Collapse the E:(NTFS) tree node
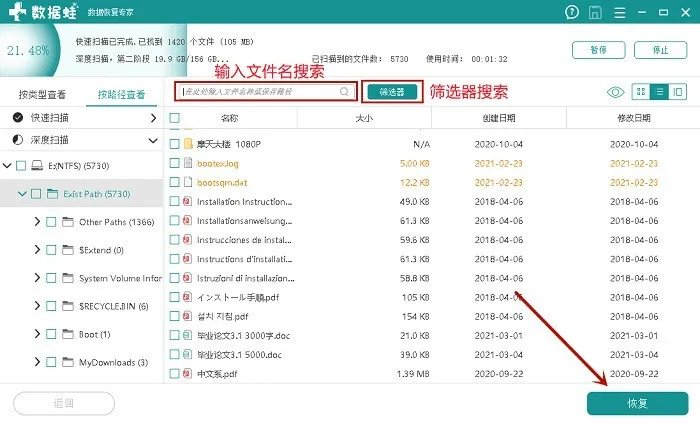 coord(7,166)
